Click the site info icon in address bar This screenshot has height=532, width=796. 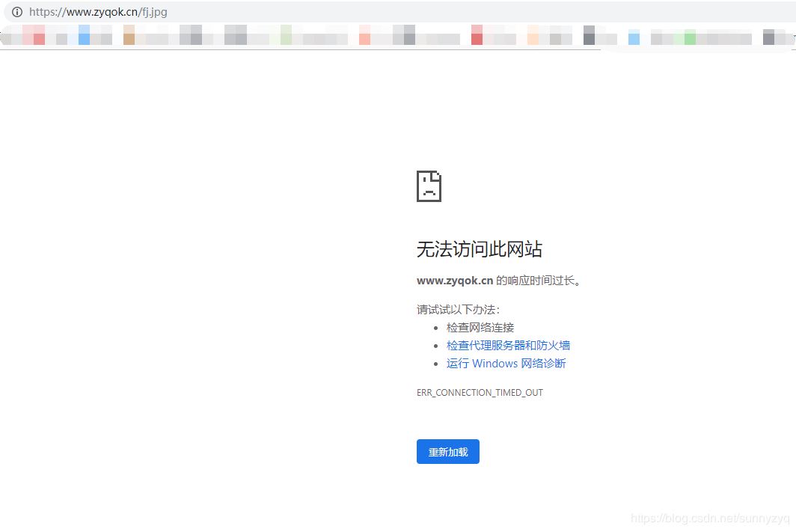[16, 12]
